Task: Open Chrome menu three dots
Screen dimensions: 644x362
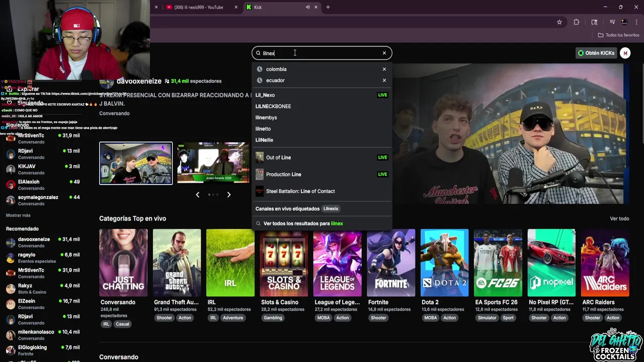Action: [637, 22]
